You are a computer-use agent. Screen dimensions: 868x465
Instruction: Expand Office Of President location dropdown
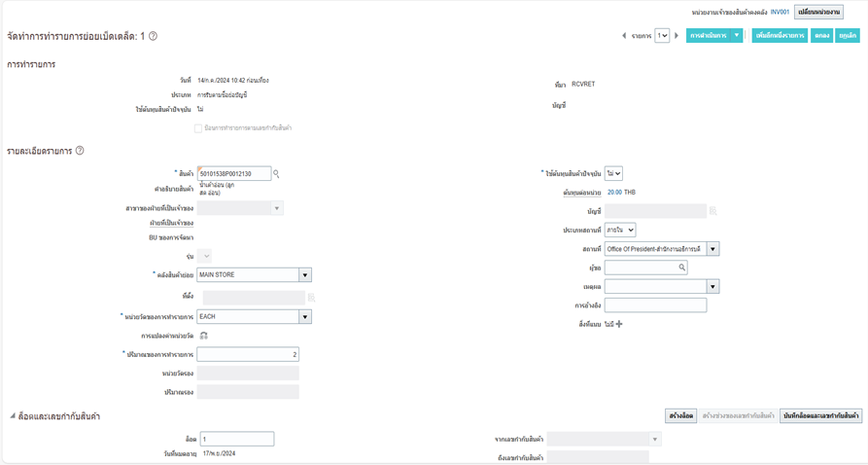pos(713,249)
